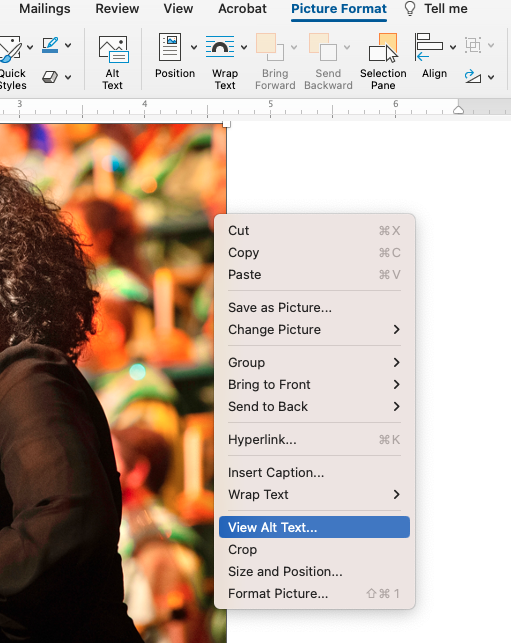Click the picture effects icon
511x643 pixels.
(x=50, y=77)
